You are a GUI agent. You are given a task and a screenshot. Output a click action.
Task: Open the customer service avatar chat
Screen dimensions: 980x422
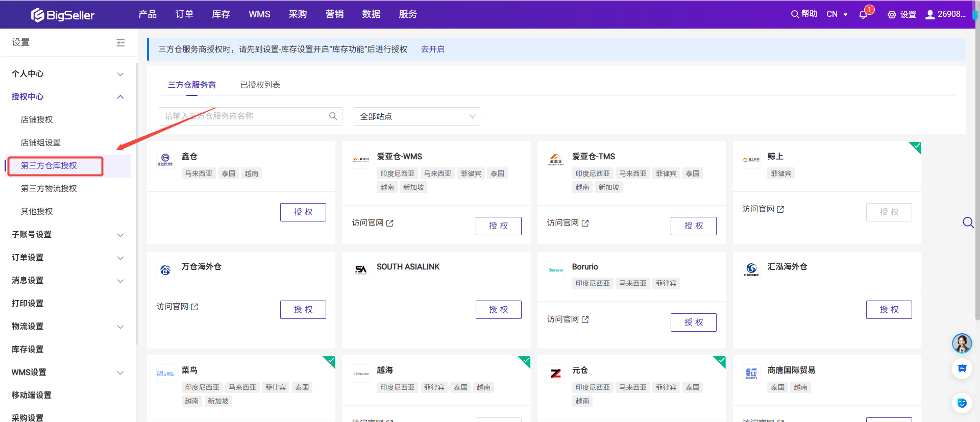coord(962,343)
